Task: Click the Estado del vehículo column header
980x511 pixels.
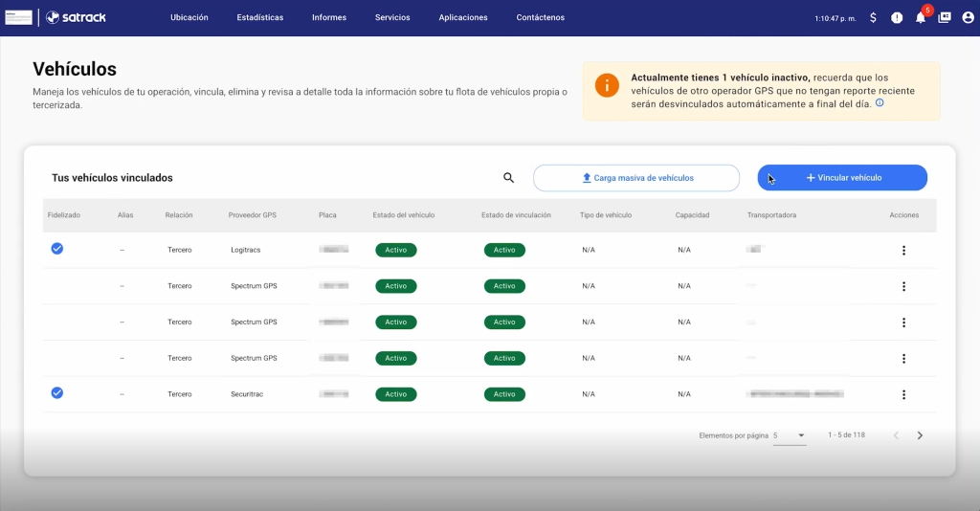Action: (404, 215)
